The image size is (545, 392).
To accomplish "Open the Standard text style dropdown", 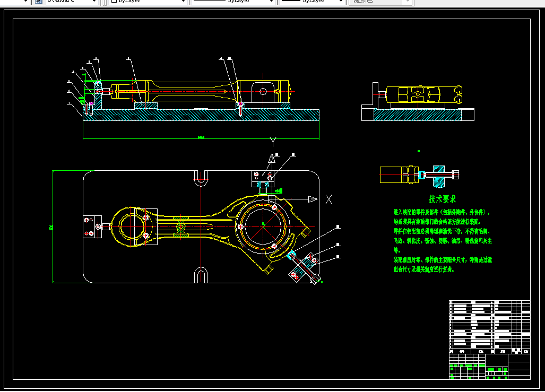I will click(x=72, y=1).
